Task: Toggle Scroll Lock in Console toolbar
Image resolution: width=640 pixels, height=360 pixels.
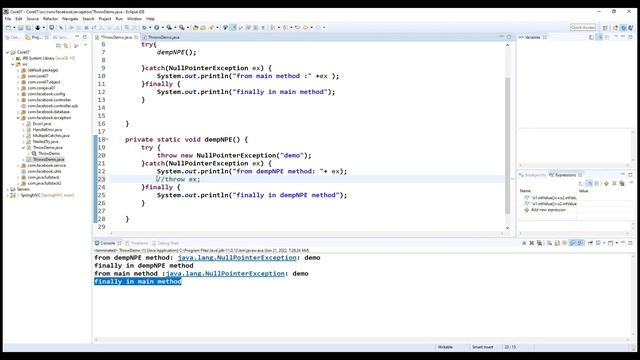Action: click(557, 243)
